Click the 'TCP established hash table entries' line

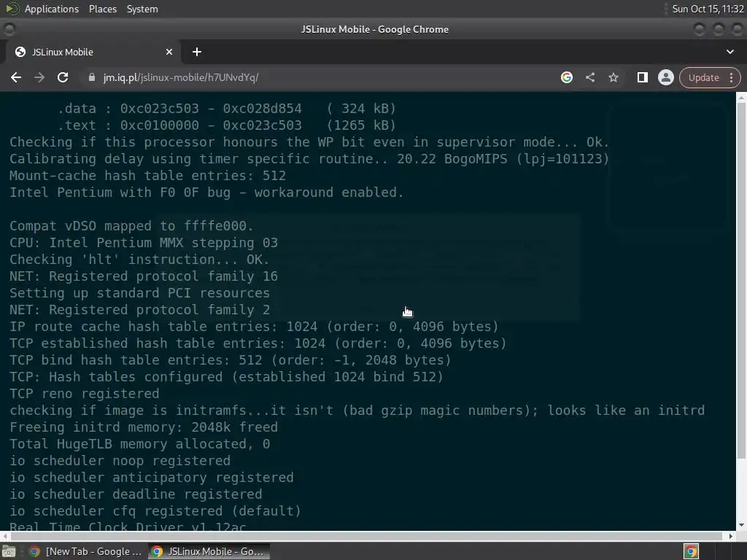(x=258, y=343)
